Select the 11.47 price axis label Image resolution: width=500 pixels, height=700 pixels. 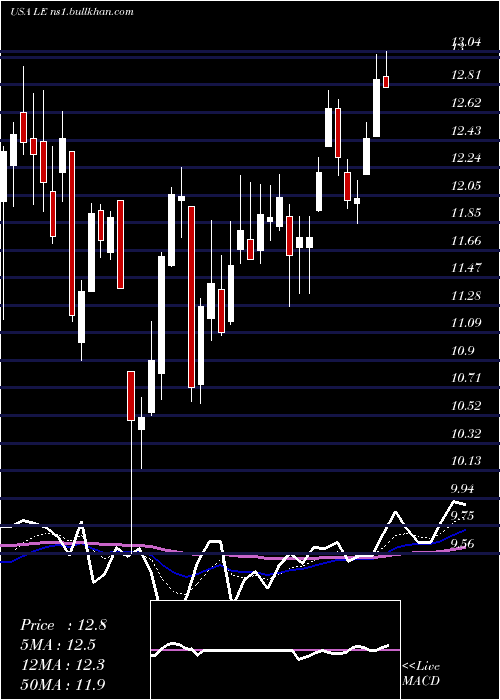466,268
